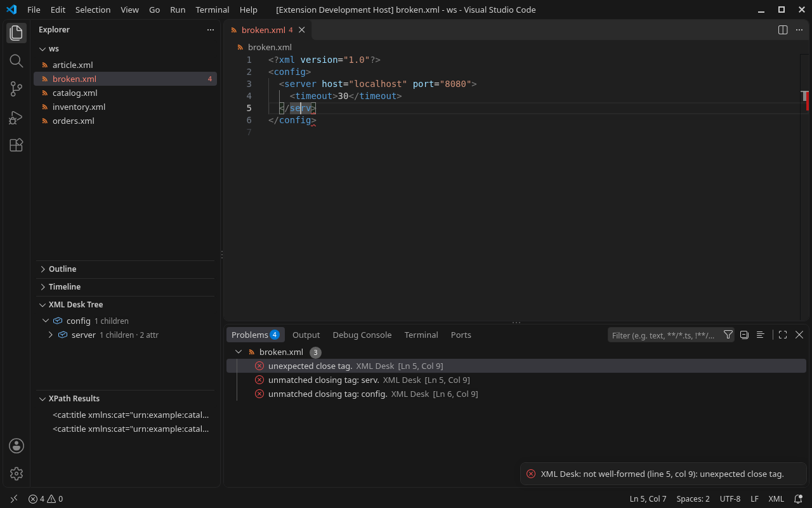Screen dimensions: 812x508
Task: Collapse the XPath Results section
Action: (x=43, y=399)
